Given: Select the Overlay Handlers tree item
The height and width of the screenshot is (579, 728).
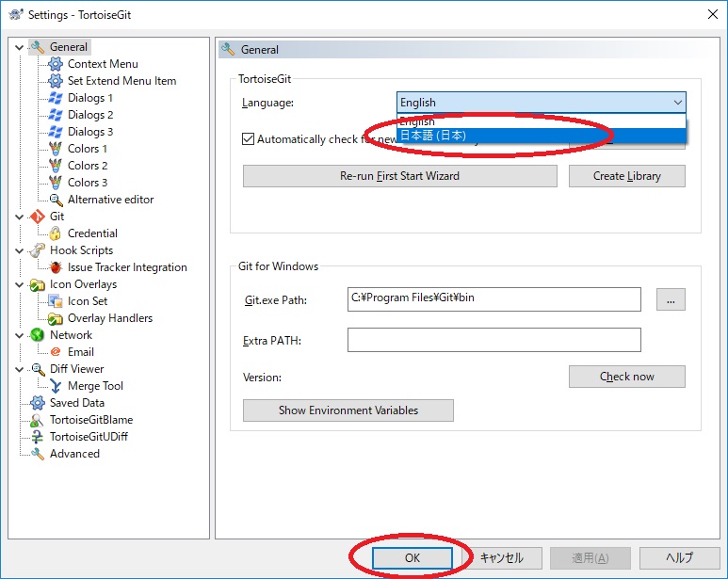Looking at the screenshot, I should [x=110, y=318].
